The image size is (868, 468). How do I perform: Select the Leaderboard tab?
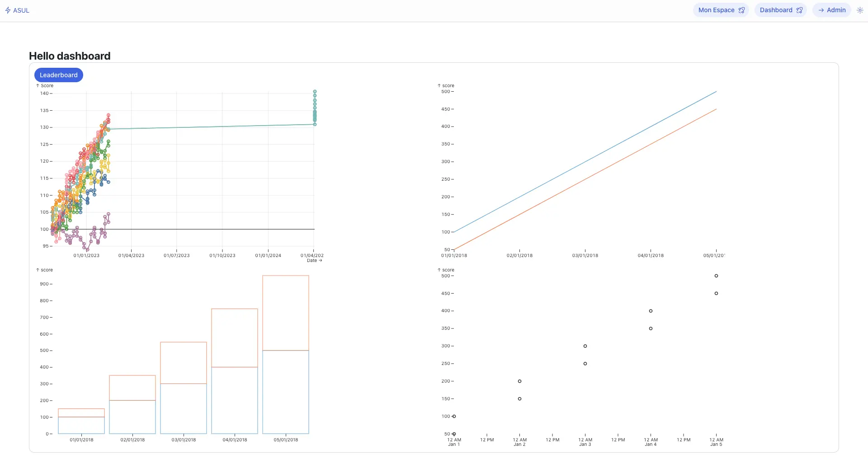coord(59,75)
